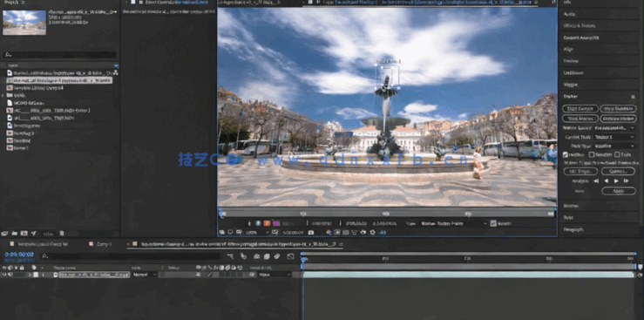This screenshot has height=320, width=644.
Task: Click the timeline layer label color swatch
Action: (x=36, y=275)
